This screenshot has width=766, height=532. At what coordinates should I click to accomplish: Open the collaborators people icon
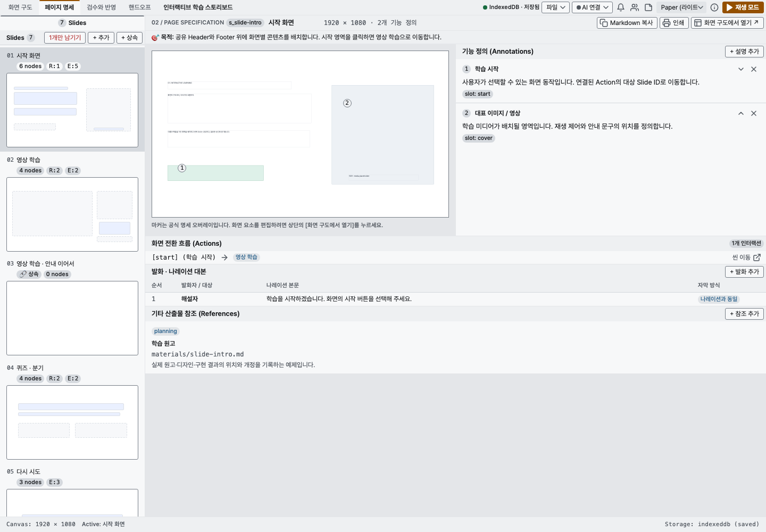[635, 7]
